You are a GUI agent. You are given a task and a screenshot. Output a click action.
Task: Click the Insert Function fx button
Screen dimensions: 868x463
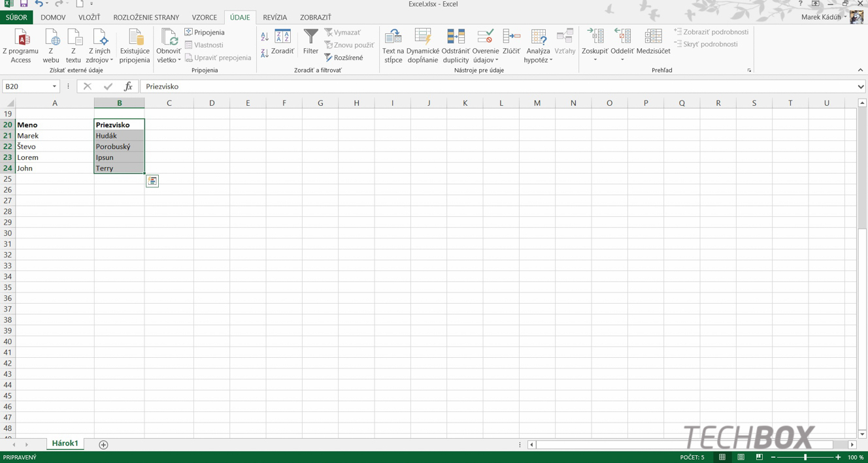coord(128,86)
